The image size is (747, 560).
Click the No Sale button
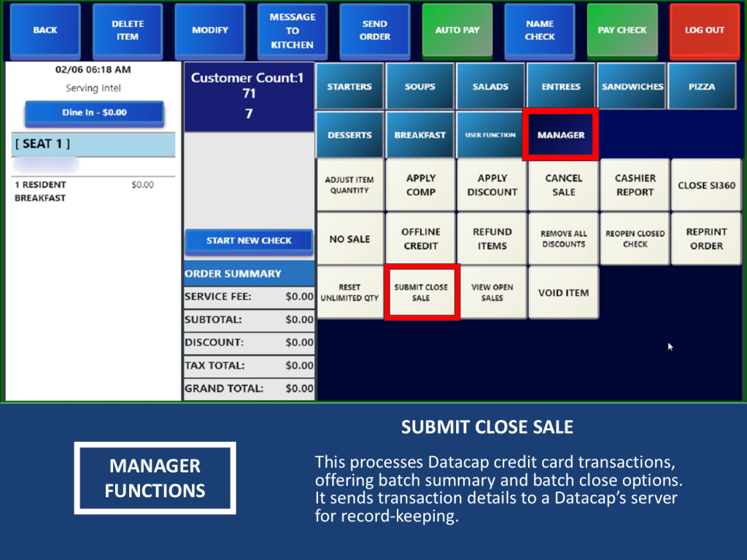pyautogui.click(x=349, y=239)
